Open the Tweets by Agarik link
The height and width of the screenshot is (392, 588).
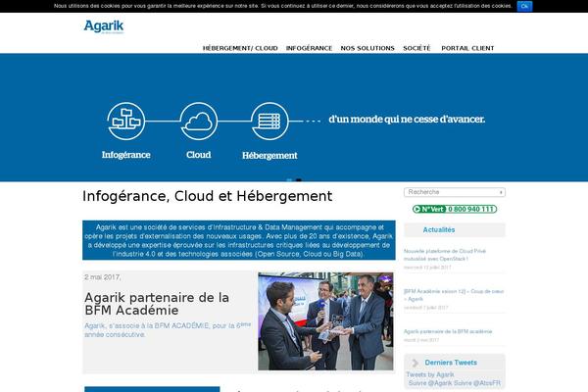point(430,374)
